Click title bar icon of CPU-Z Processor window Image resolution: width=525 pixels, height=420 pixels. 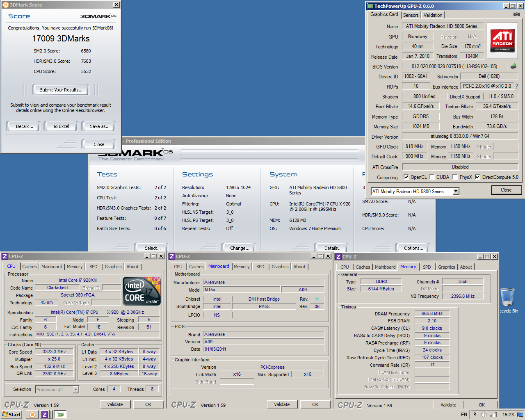[x=5, y=256]
